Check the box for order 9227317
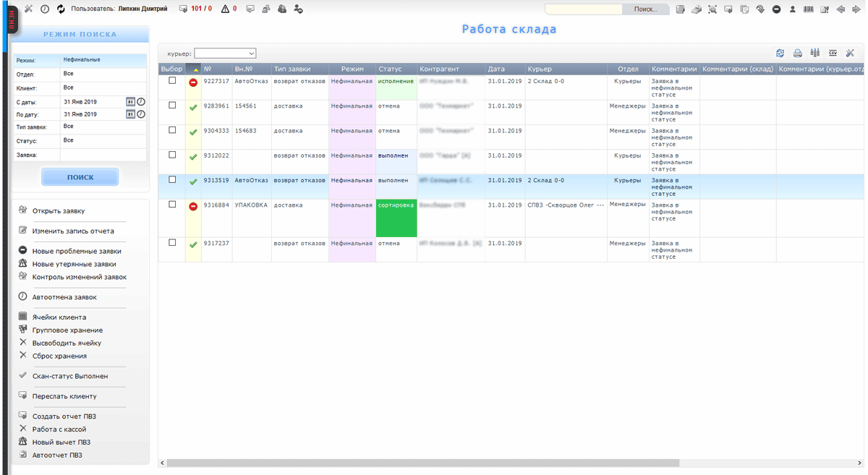Screen dimensions: 868x475 pyautogui.click(x=172, y=81)
